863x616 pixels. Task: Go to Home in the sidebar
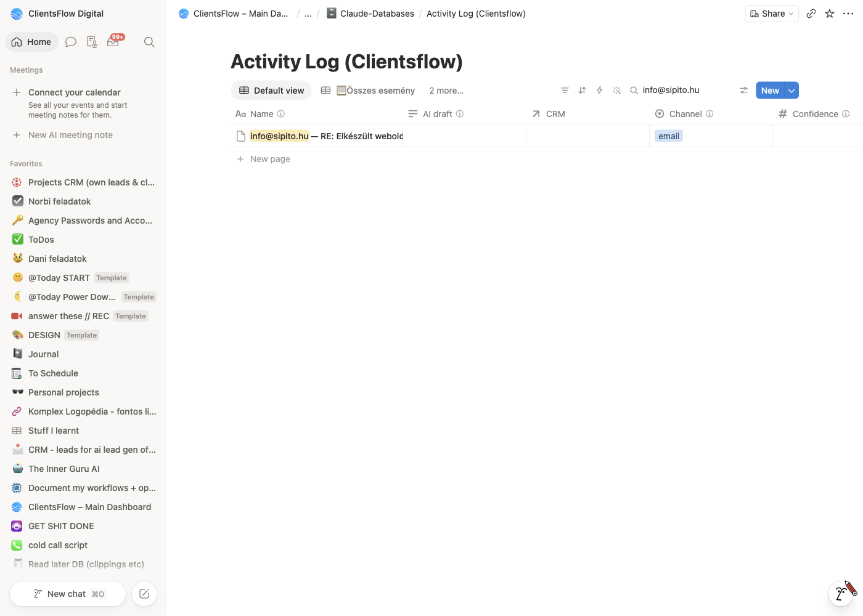pyautogui.click(x=31, y=42)
